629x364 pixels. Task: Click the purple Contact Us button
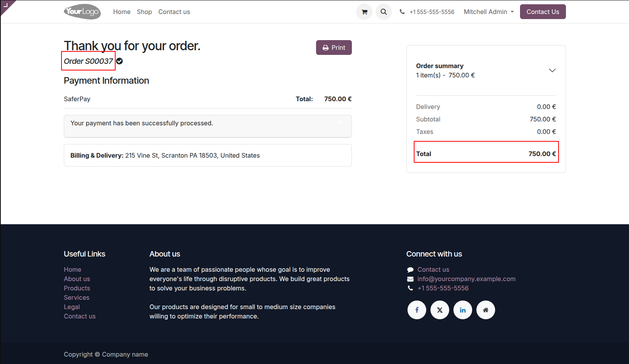click(x=543, y=12)
